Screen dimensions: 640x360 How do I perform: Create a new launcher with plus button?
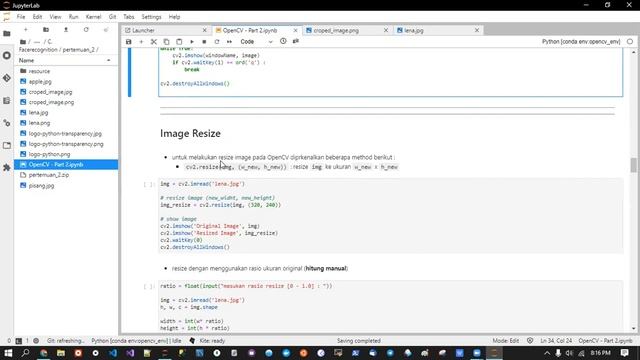[26, 30]
